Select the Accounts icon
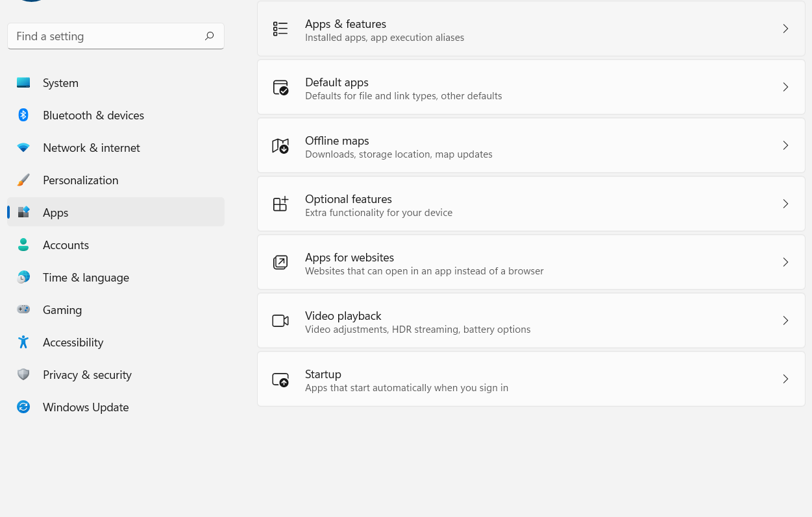The height and width of the screenshot is (517, 812). (23, 245)
